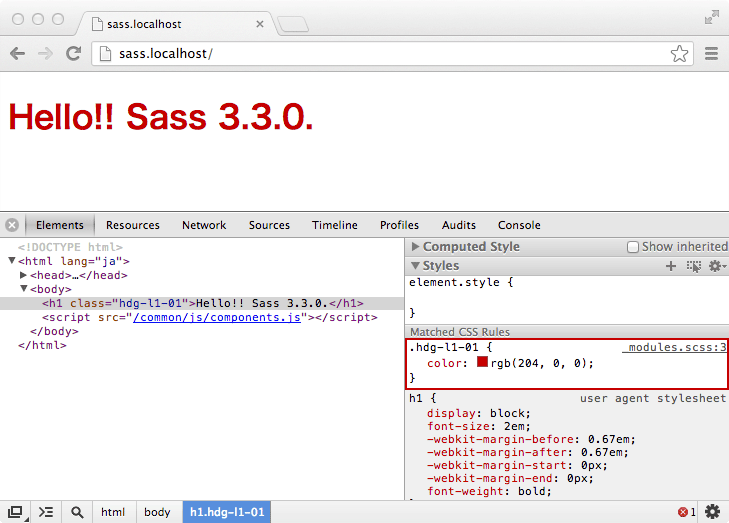Viewport: 729px width, 523px height.
Task: Select the h1 class="hdg-l1-01" row
Action: click(202, 303)
